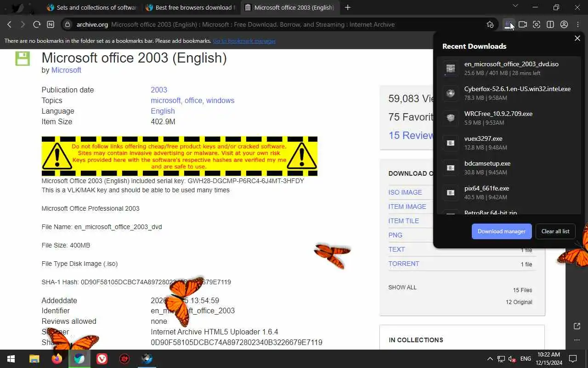
Task: Click the English language link
Action: (x=163, y=111)
